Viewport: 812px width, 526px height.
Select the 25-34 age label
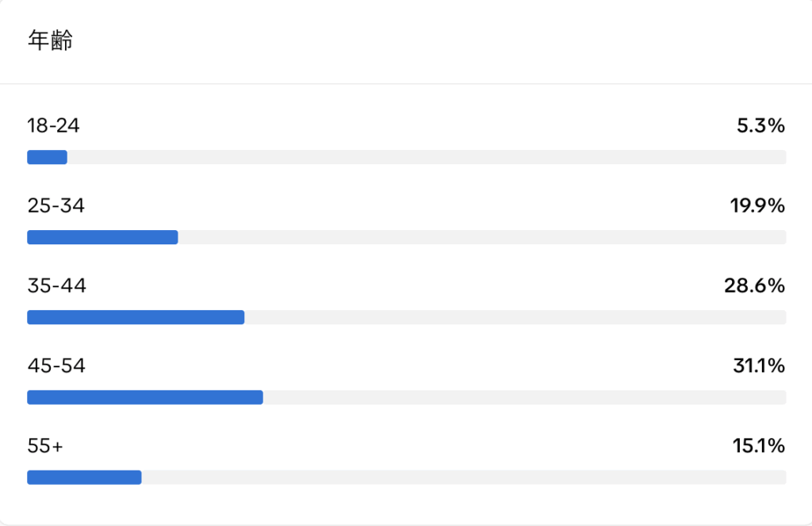[x=56, y=205]
